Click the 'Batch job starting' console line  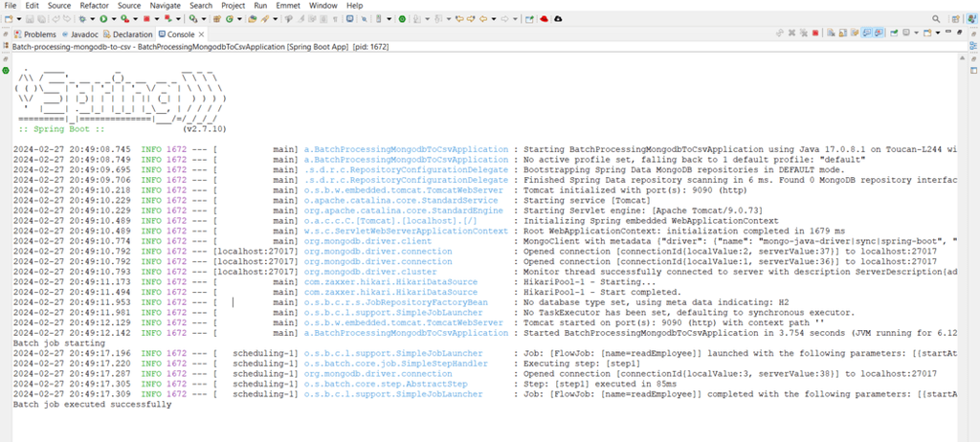click(58, 343)
